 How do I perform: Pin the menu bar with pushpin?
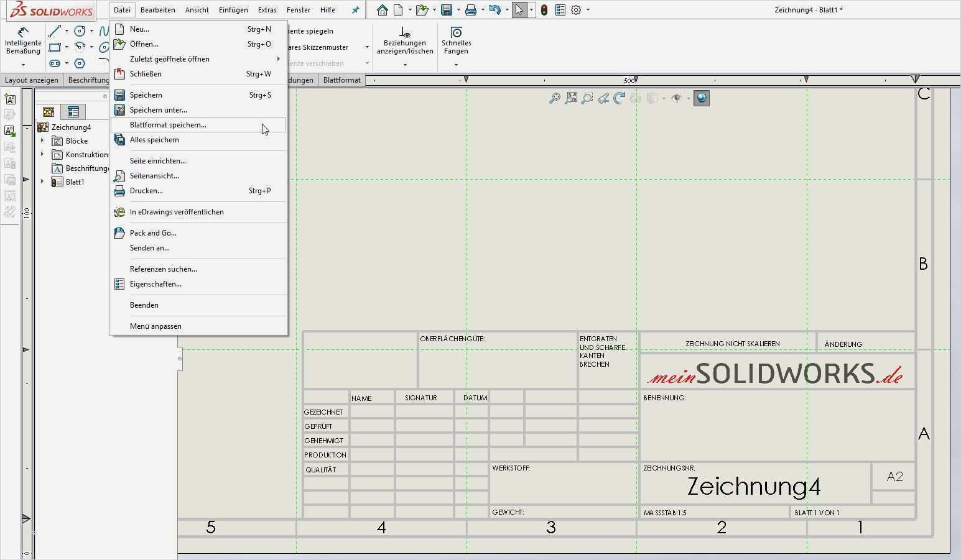tap(355, 10)
